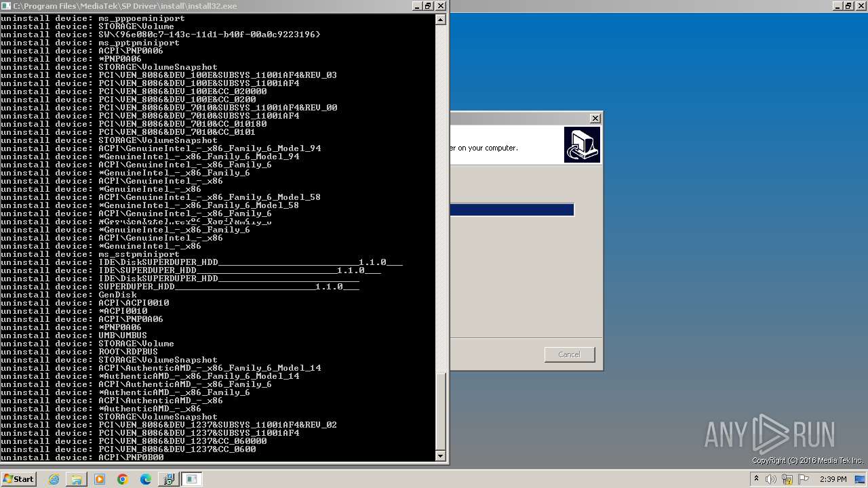The image size is (868, 488).
Task: Click the '*ACPI0010' console line
Action: (74, 311)
